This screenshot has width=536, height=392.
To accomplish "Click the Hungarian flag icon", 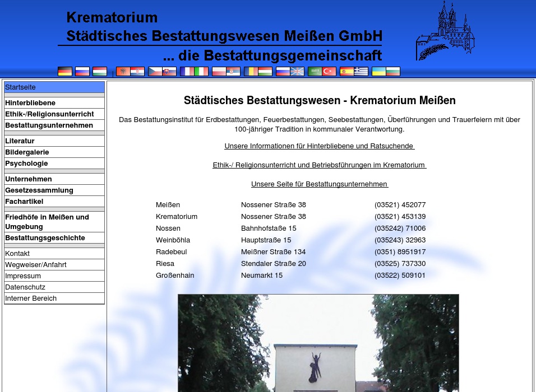I will coord(100,71).
